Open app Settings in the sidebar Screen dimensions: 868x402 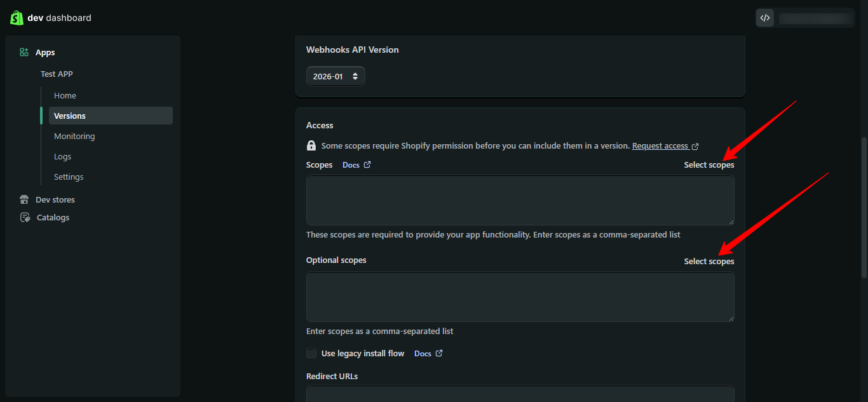69,177
